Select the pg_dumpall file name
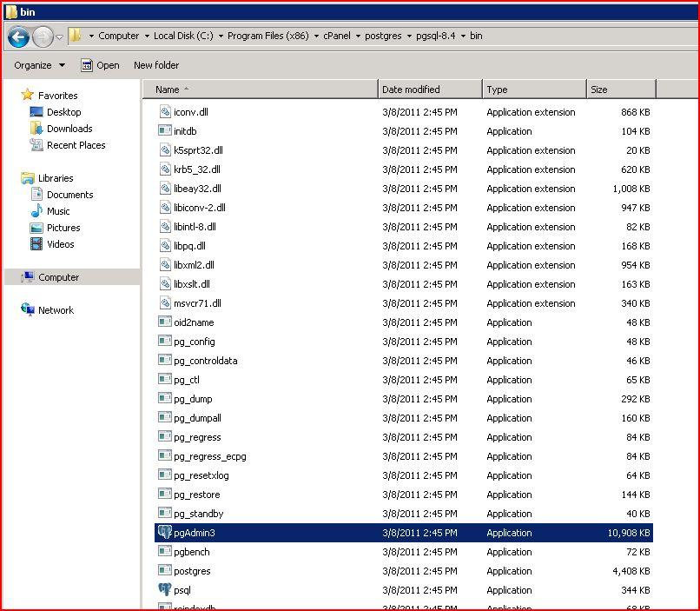The width and height of the screenshot is (700, 611). (197, 418)
